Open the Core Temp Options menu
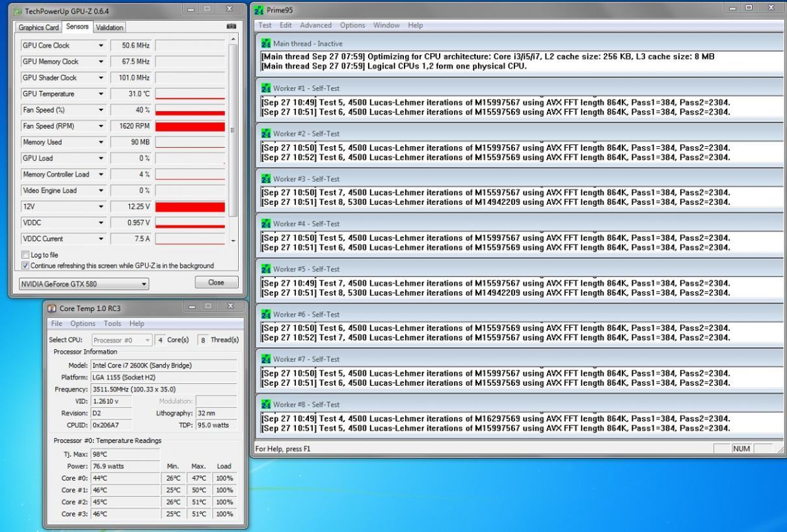The width and height of the screenshot is (787, 532). coord(83,323)
